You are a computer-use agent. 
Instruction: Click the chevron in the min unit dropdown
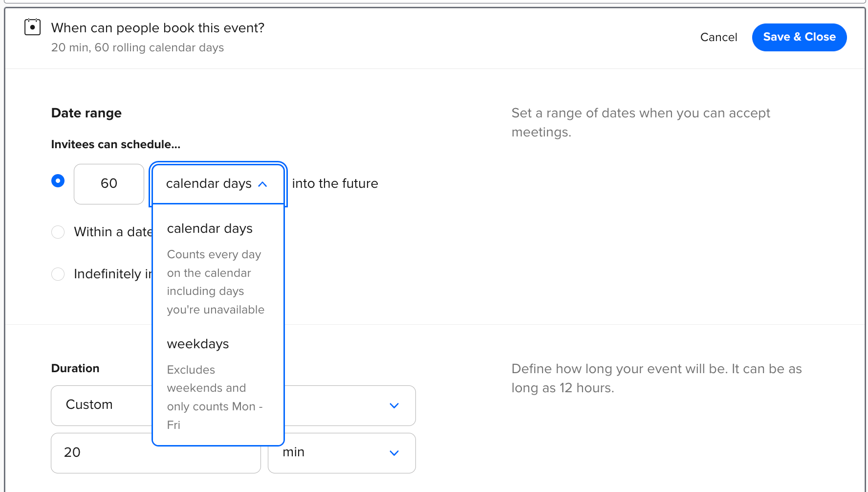coord(394,453)
